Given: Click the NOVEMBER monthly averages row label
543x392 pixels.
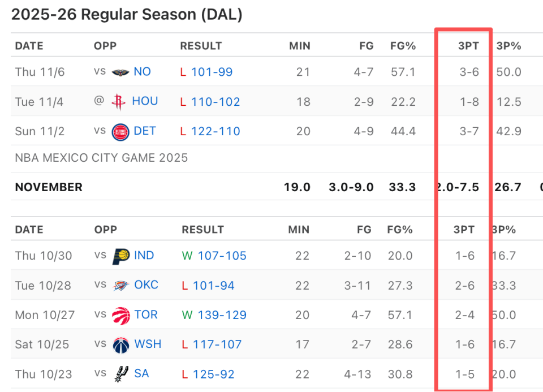Looking at the screenshot, I should [x=49, y=187].
